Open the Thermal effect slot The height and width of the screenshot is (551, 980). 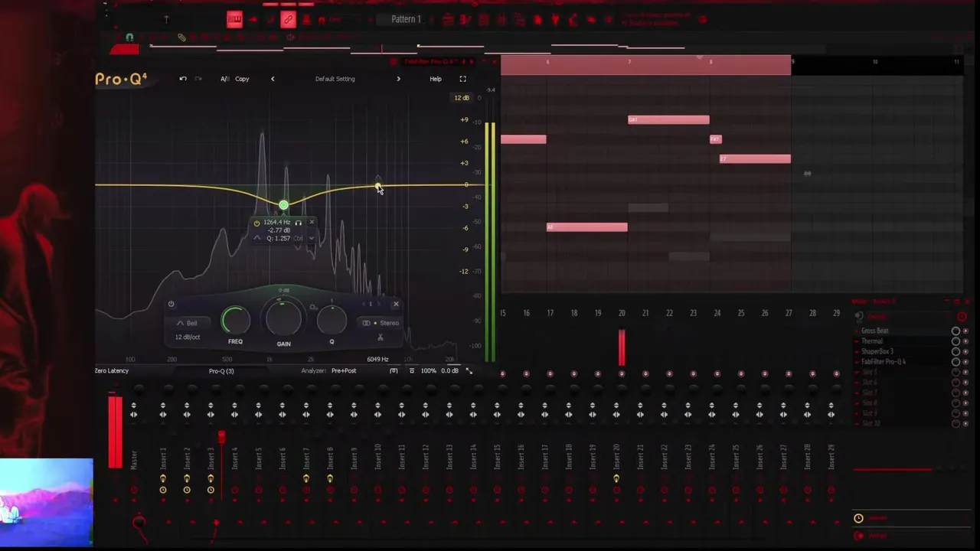pyautogui.click(x=872, y=341)
